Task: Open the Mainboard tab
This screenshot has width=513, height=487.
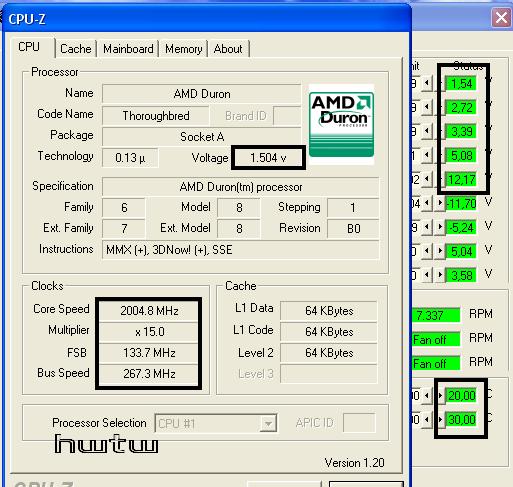Action: 128,49
